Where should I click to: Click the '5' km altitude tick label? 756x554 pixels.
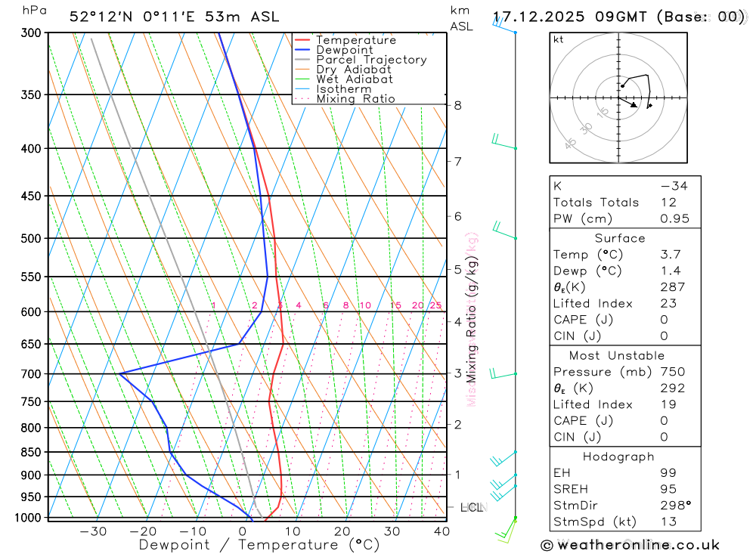(x=457, y=270)
